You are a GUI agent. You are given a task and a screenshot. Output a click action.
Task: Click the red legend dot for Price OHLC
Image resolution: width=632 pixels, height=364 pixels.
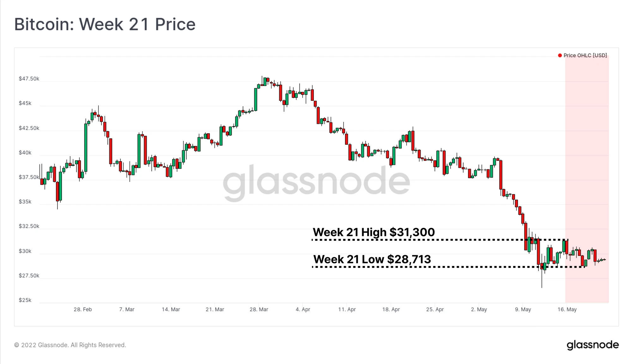(560, 56)
